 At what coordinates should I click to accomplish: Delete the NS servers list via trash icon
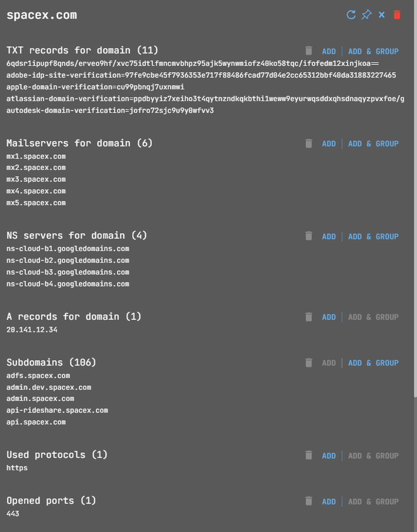pyautogui.click(x=308, y=236)
